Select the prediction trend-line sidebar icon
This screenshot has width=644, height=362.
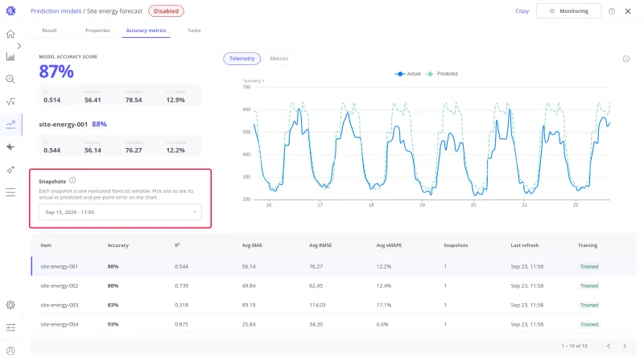point(10,125)
